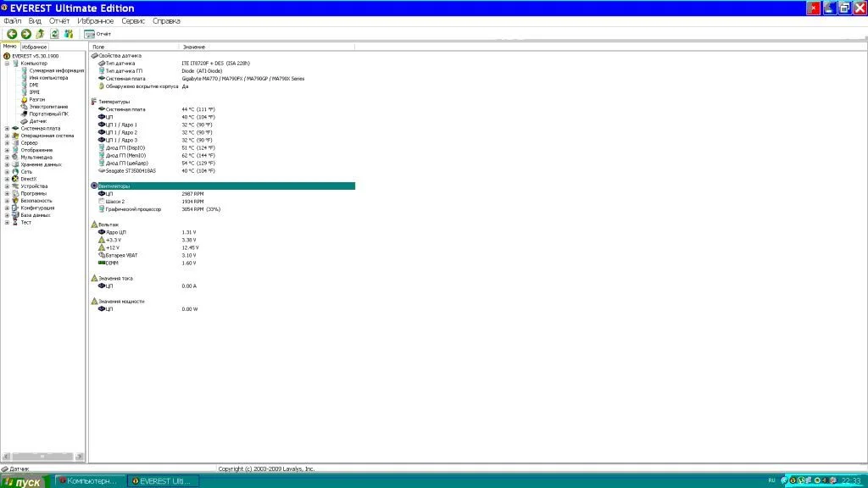The image size is (868, 488).
Task: Click the Тест hourglass benchmark icon
Action: 15,223
